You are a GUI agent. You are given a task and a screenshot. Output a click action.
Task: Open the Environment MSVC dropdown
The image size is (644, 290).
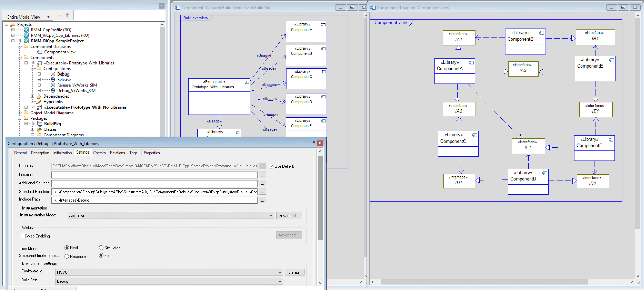[x=280, y=272]
